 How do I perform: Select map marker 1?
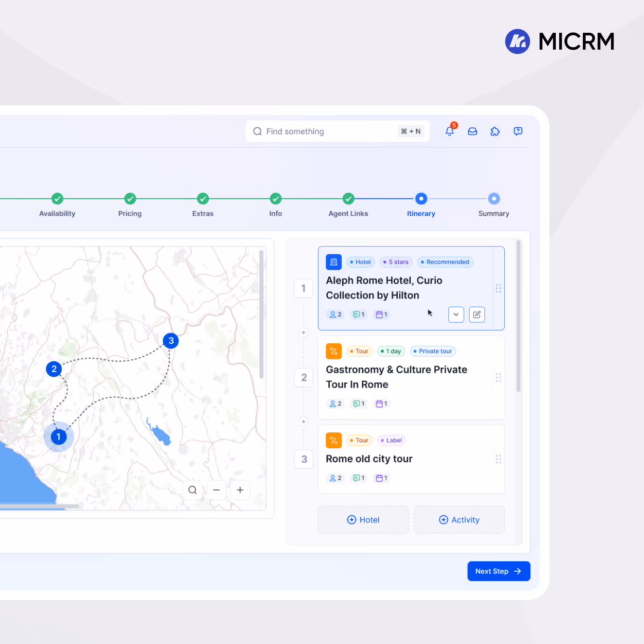(59, 437)
